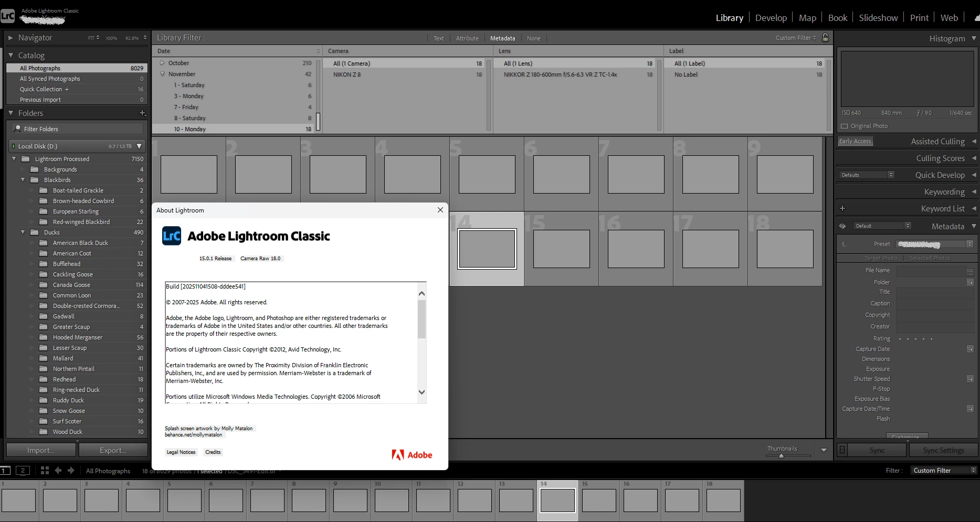Add keyword using Keyword List plus icon
980x522 pixels.
click(x=842, y=208)
